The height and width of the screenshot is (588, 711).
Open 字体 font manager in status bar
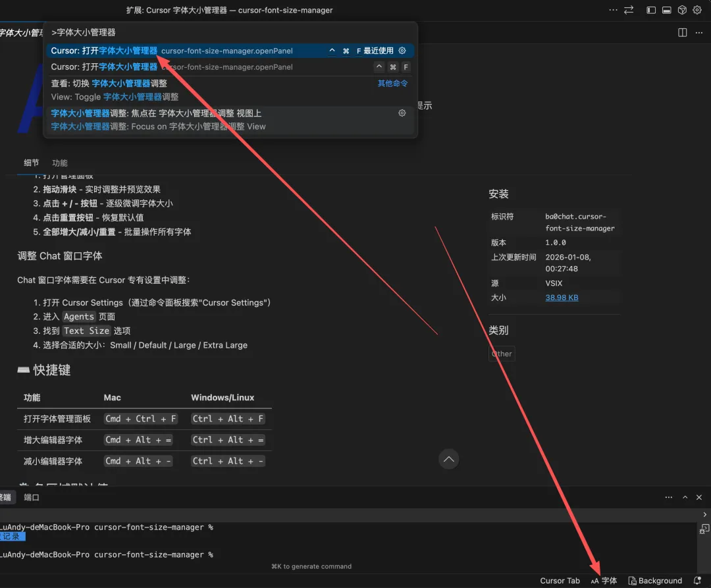point(604,581)
